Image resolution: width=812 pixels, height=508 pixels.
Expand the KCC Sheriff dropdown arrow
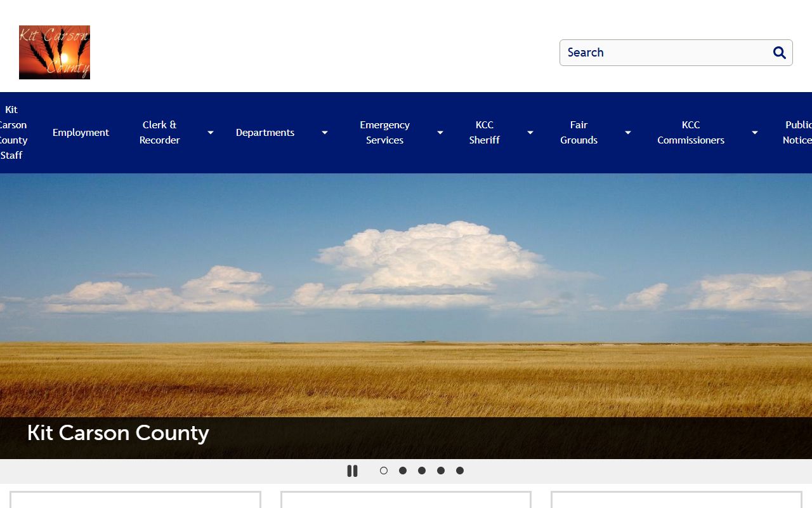click(x=530, y=133)
